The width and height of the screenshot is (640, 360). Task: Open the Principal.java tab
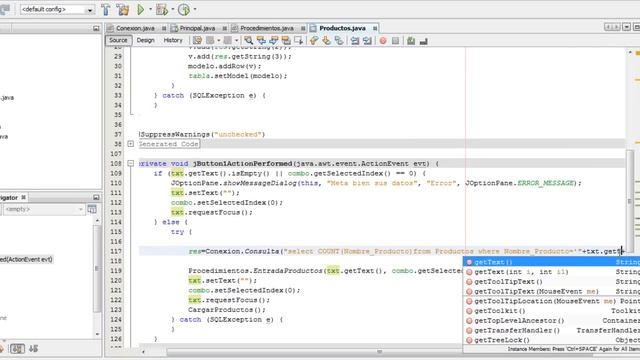pyautogui.click(x=198, y=28)
